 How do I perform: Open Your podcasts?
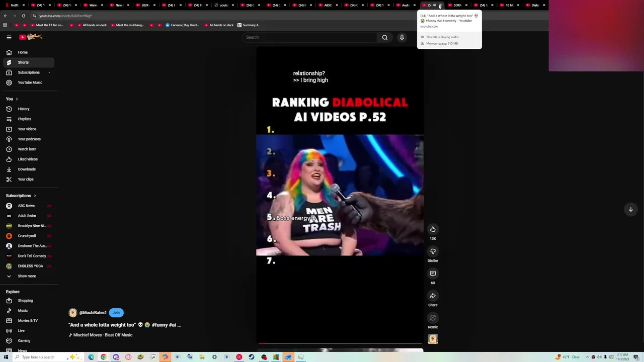28,139
